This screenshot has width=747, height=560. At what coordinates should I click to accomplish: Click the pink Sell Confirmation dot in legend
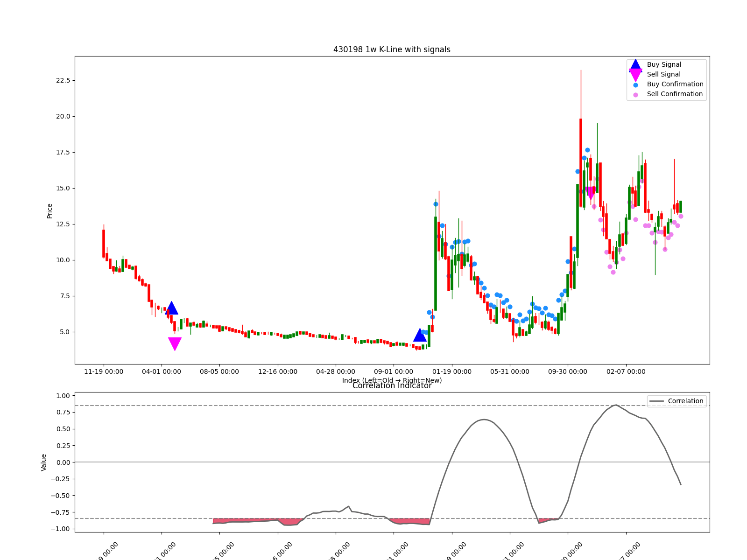pyautogui.click(x=635, y=95)
